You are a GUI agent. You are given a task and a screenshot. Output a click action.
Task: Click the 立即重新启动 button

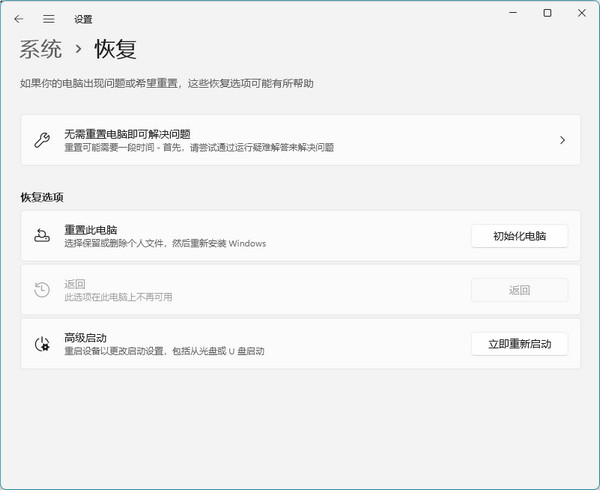[x=519, y=344]
